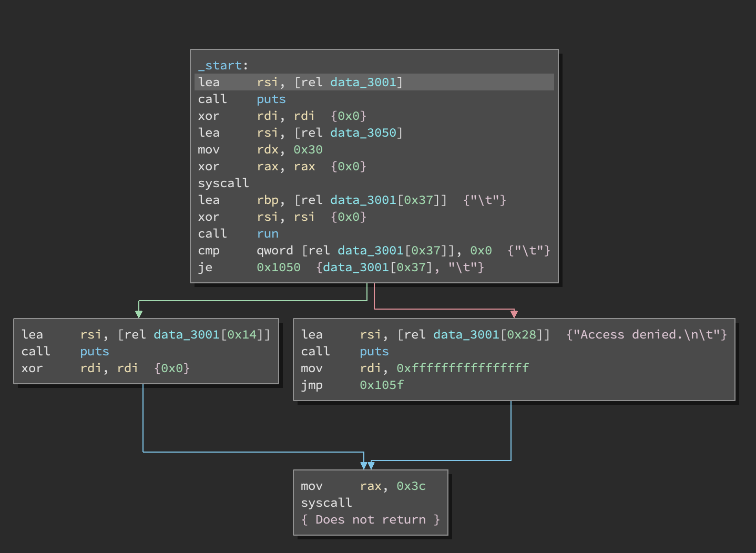
Task: Select syscall in the exit block
Action: pyautogui.click(x=326, y=503)
